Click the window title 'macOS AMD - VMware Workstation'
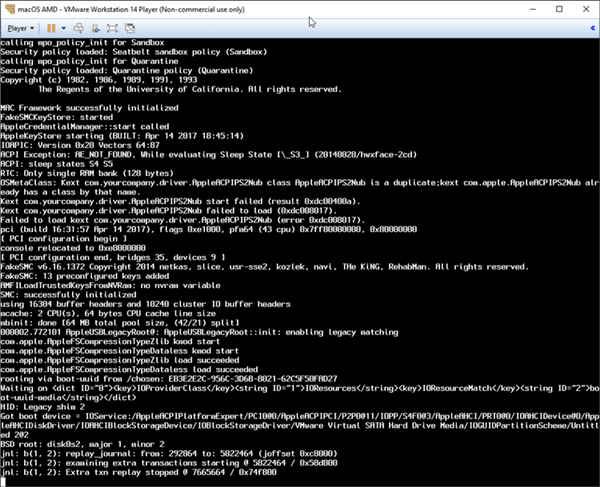The image size is (600, 487). pyautogui.click(x=131, y=9)
